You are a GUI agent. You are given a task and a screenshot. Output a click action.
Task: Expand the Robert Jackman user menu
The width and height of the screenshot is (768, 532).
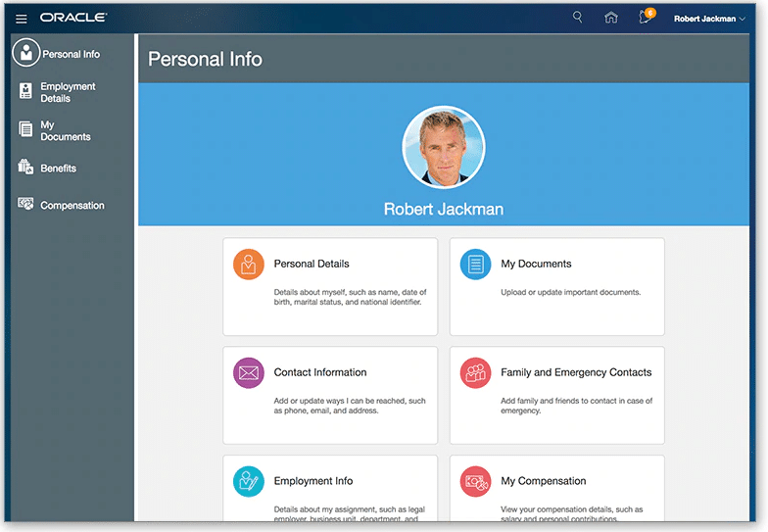pyautogui.click(x=709, y=19)
